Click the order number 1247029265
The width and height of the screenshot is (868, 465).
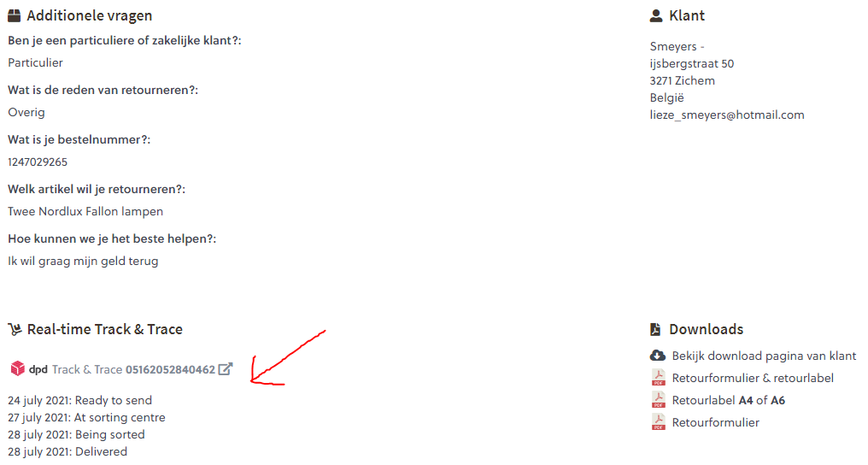point(38,162)
